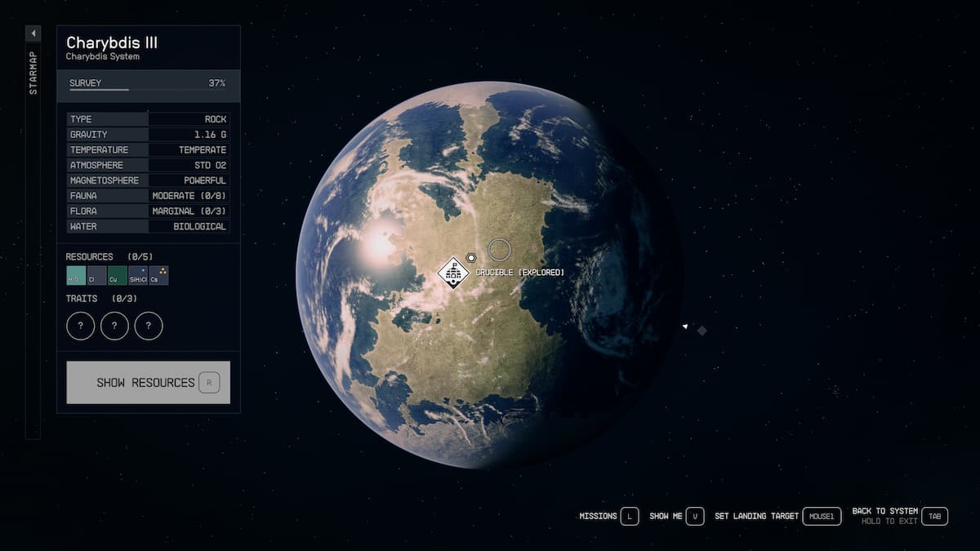
Task: Click the first unknown trait circle
Action: pyautogui.click(x=80, y=326)
